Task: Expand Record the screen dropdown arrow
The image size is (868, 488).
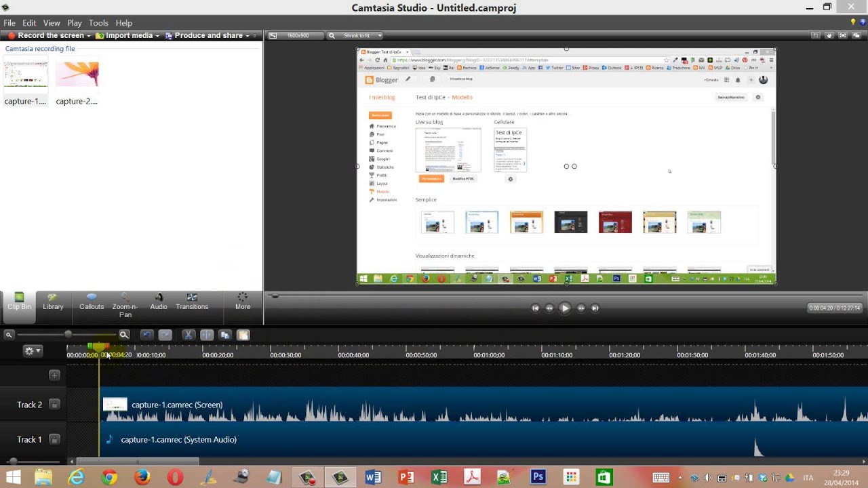Action: click(89, 36)
